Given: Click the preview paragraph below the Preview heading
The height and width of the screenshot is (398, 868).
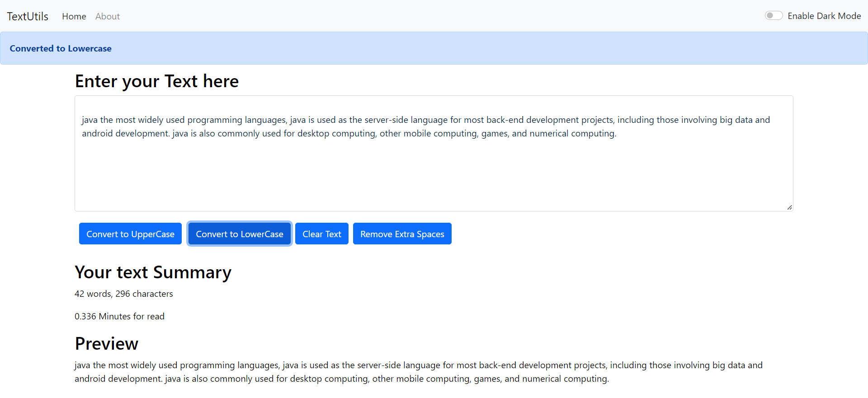Looking at the screenshot, I should pyautogui.click(x=419, y=372).
